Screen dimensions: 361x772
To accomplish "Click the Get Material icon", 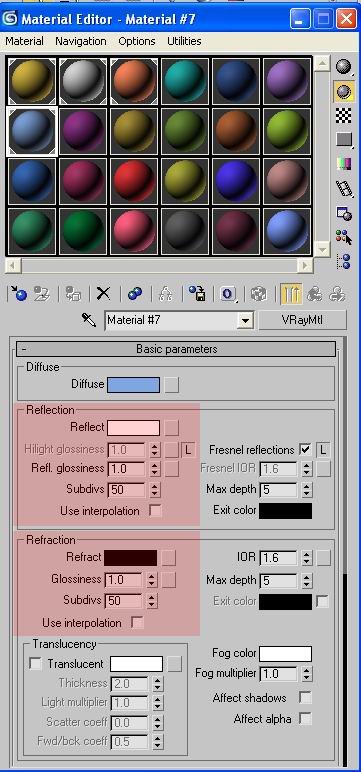I will pyautogui.click(x=18, y=294).
